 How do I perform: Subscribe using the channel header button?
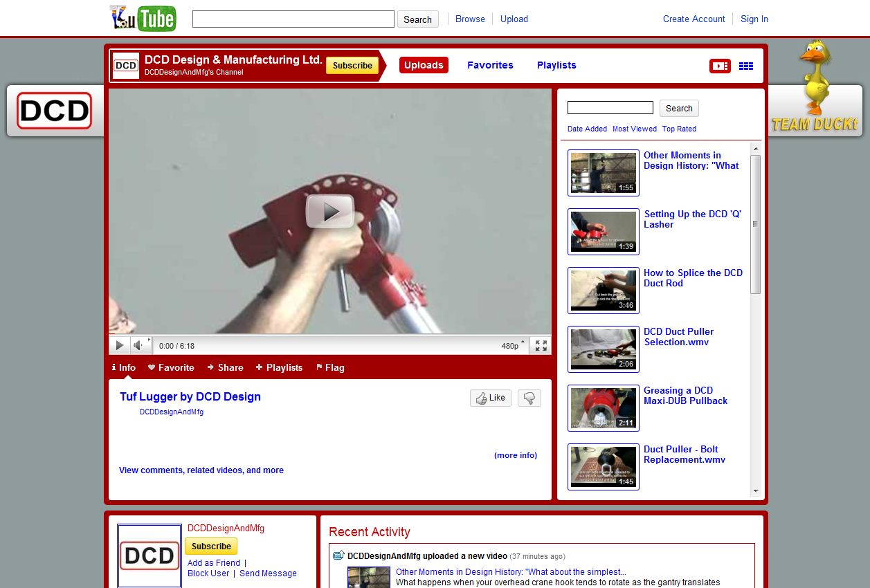[x=352, y=66]
